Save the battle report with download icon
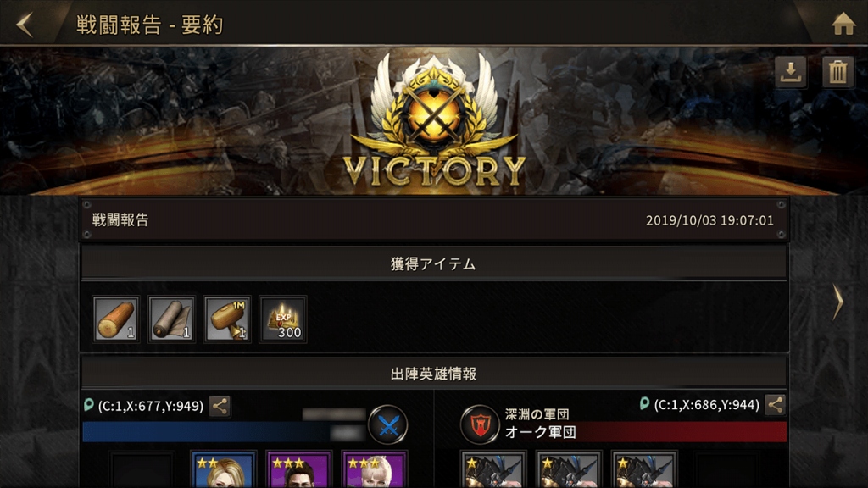The image size is (868, 488). [x=791, y=73]
